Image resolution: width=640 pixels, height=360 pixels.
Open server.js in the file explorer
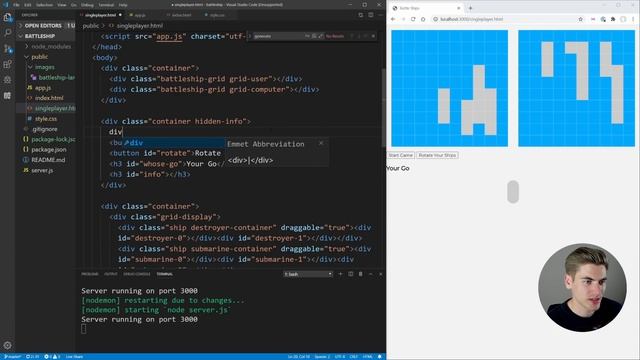click(42, 170)
